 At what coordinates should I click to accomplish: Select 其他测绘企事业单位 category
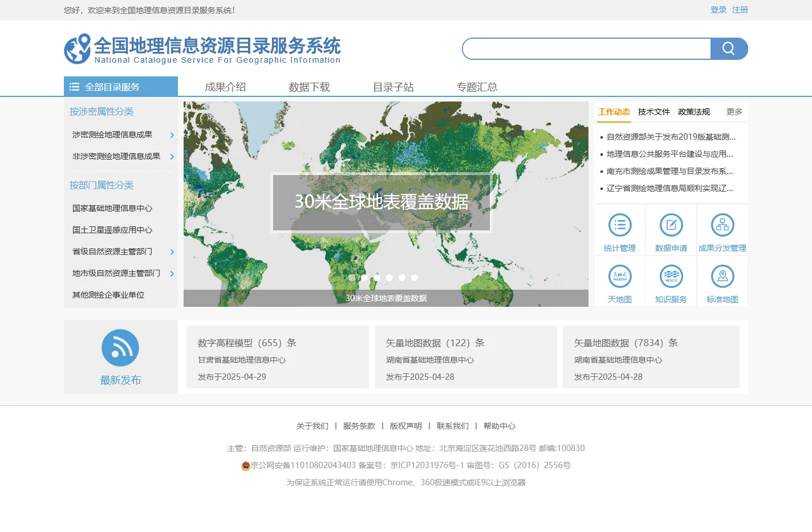point(108,295)
